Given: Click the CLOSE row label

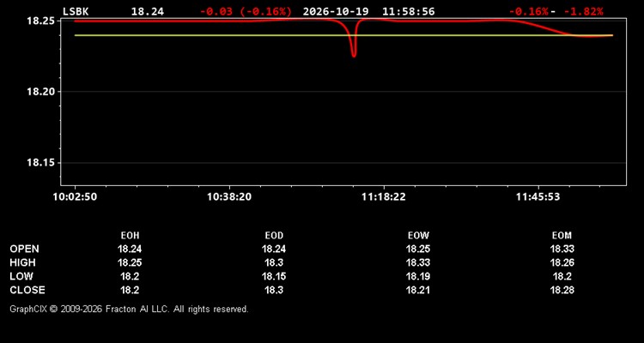Looking at the screenshot, I should tap(27, 290).
